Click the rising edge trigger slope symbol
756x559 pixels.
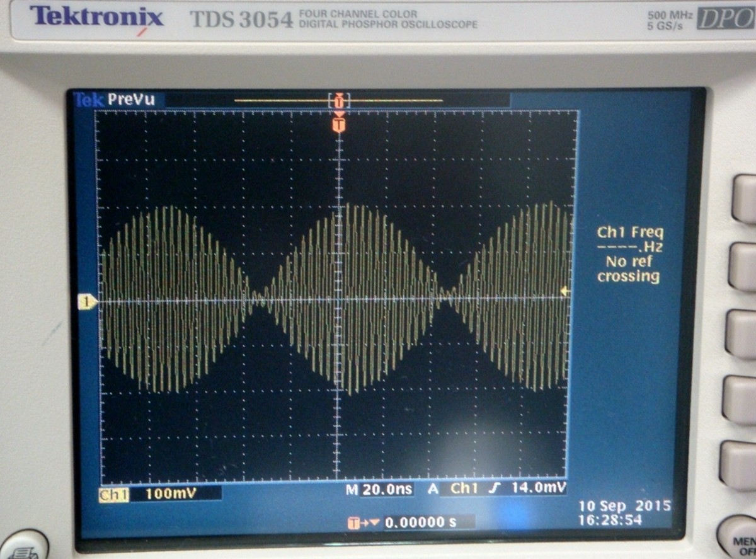click(494, 488)
